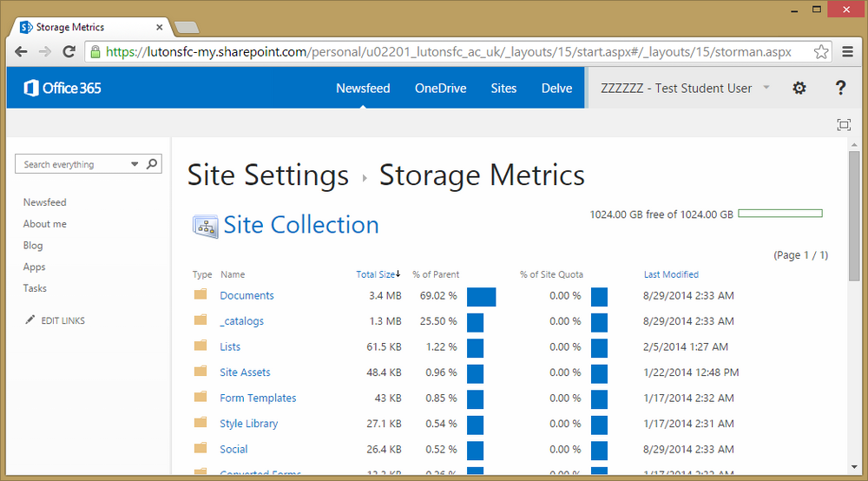Expand the search scope dropdown arrow

click(135, 164)
